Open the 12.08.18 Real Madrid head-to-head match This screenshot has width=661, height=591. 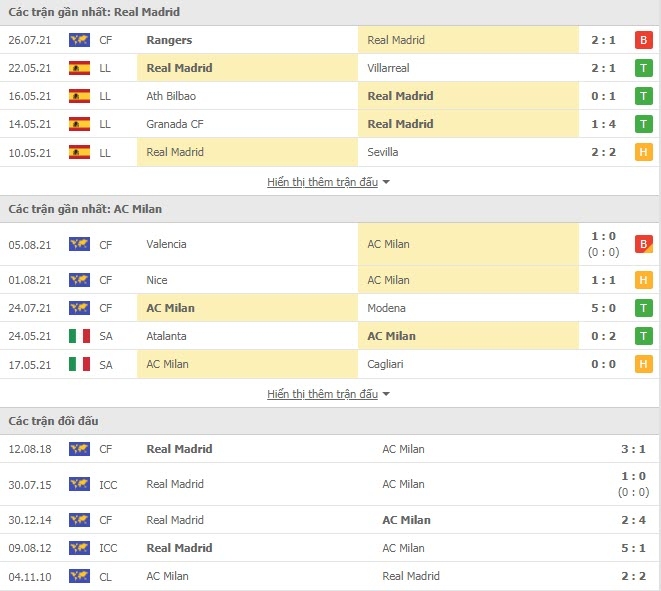[330, 449]
